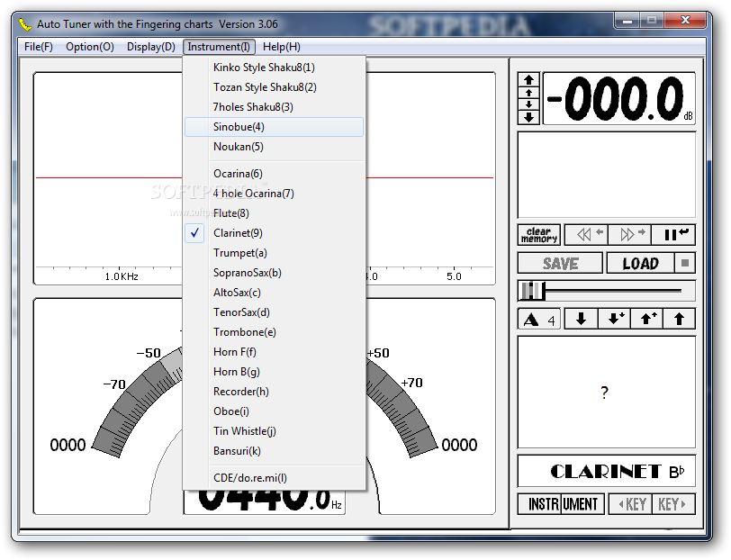Screen dimensions: 731x560
Task: Click the up arrow with plus pitch button
Action: (x=646, y=319)
